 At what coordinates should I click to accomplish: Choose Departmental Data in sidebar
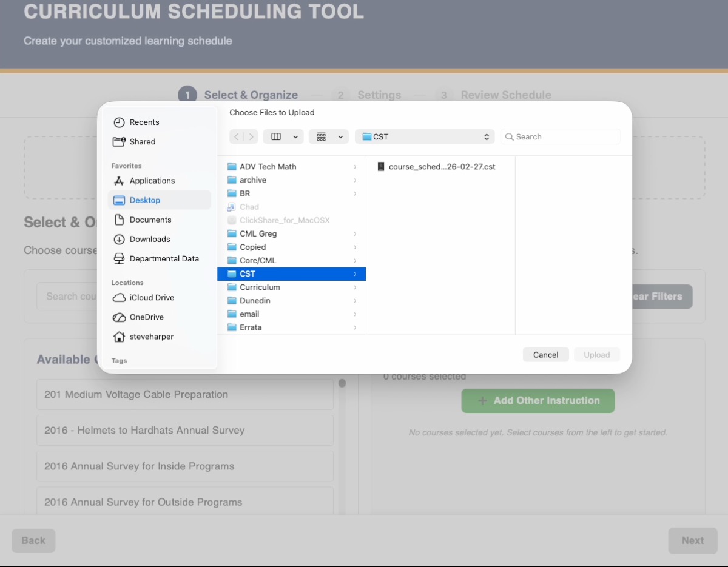[164, 259]
